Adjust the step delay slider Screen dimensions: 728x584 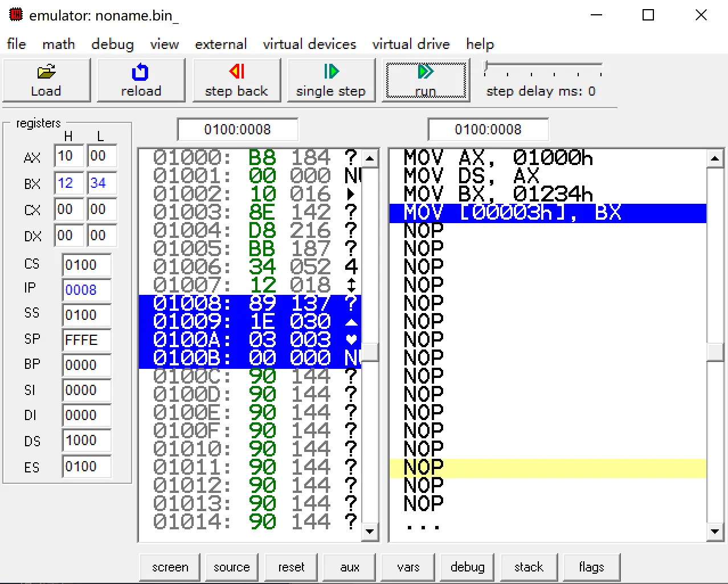[542, 69]
